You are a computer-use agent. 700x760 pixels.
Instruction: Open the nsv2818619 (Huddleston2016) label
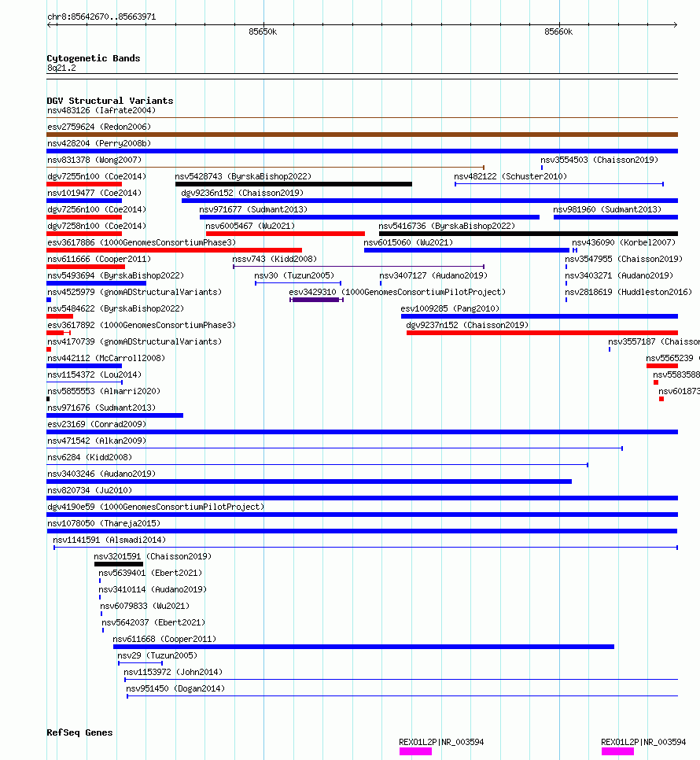pyautogui.click(x=628, y=292)
